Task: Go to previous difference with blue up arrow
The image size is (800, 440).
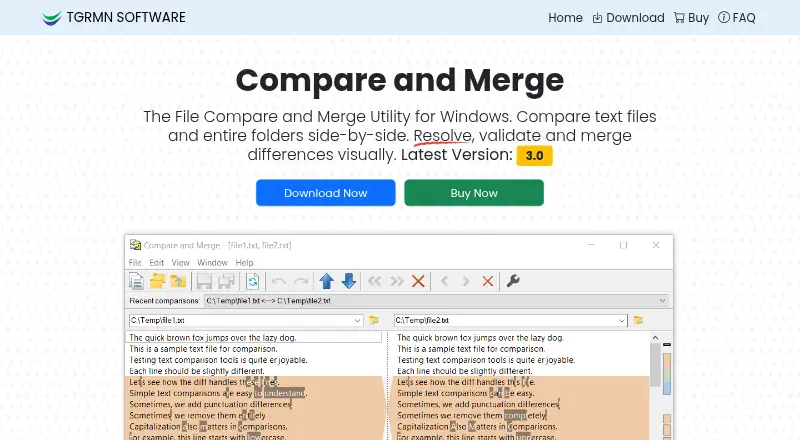Action: [327, 281]
